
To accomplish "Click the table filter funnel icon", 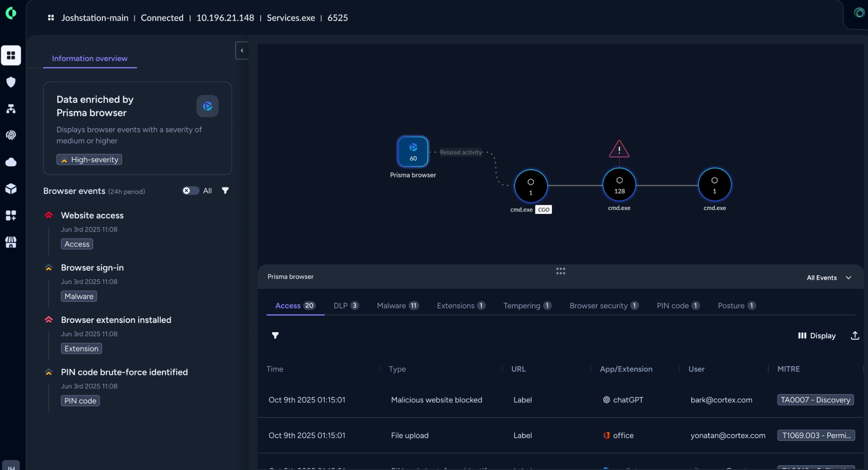I will (x=275, y=336).
